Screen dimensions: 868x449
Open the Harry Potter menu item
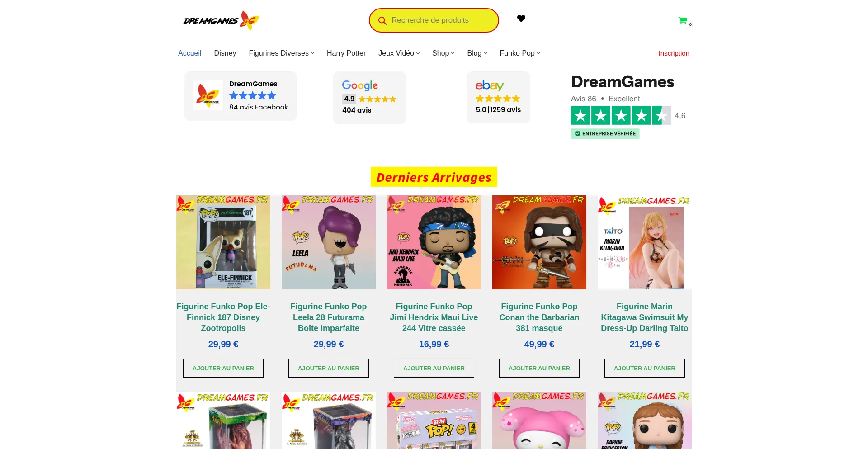tap(346, 53)
